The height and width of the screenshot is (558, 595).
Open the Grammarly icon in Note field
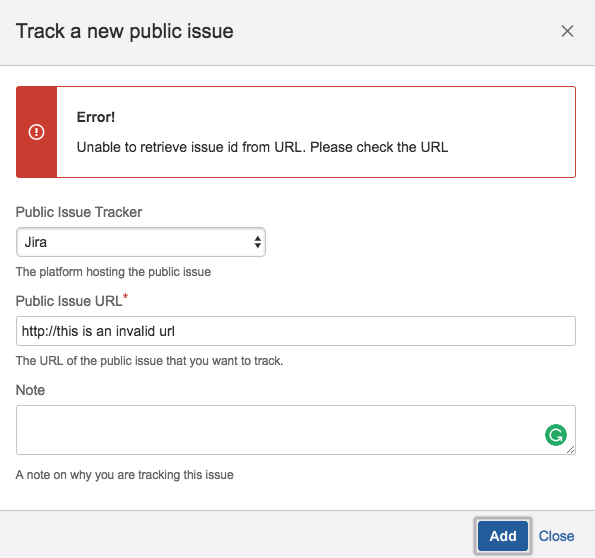click(x=556, y=435)
